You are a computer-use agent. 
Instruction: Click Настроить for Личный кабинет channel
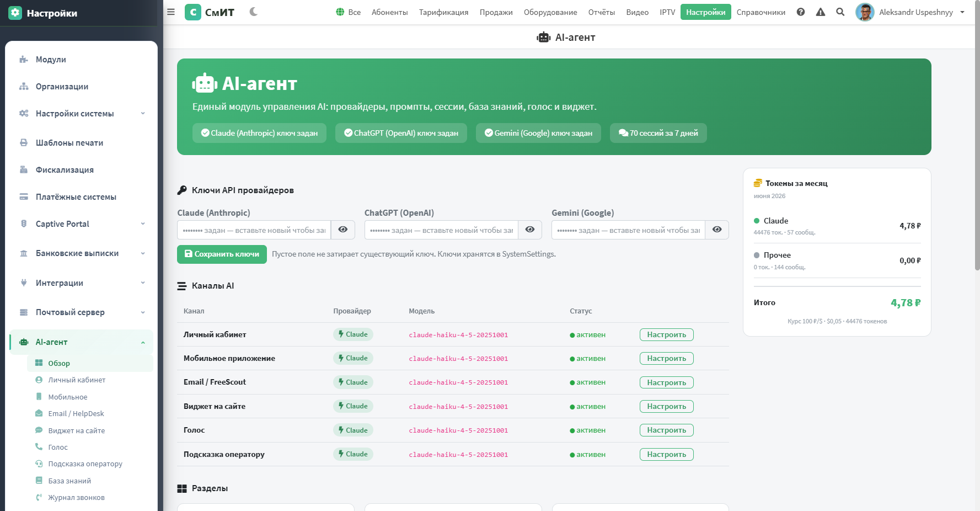click(666, 334)
